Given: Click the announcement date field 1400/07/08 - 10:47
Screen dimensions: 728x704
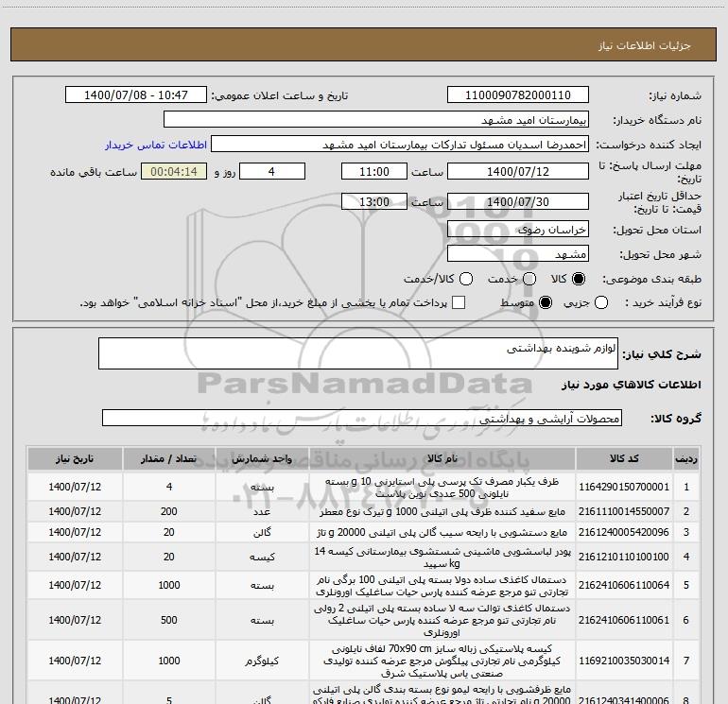Looking at the screenshot, I should (136, 95).
